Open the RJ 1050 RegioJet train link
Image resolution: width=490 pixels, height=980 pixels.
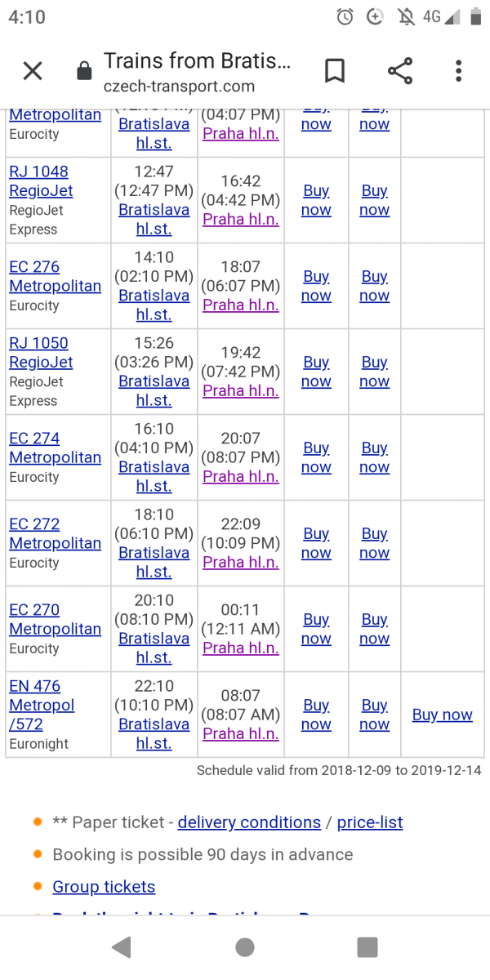coord(41,353)
